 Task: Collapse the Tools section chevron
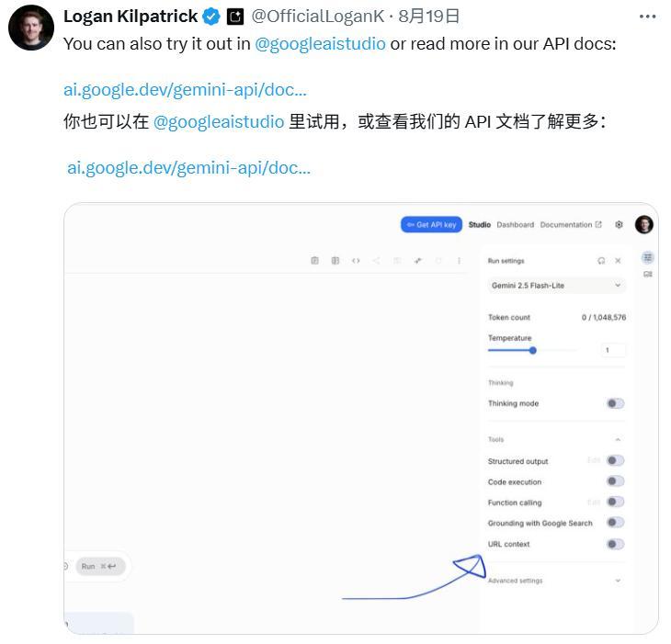(x=618, y=439)
